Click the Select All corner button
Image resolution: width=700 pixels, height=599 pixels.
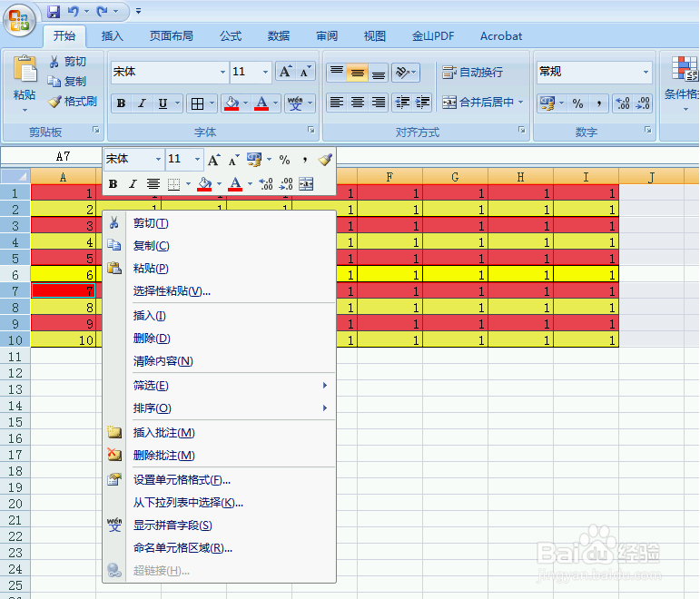point(15,177)
